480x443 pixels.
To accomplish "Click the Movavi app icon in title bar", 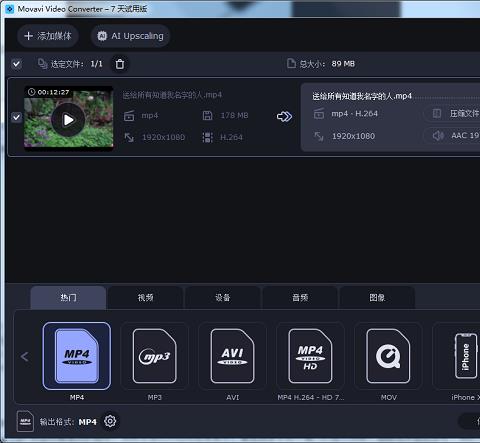I will tap(10, 9).
